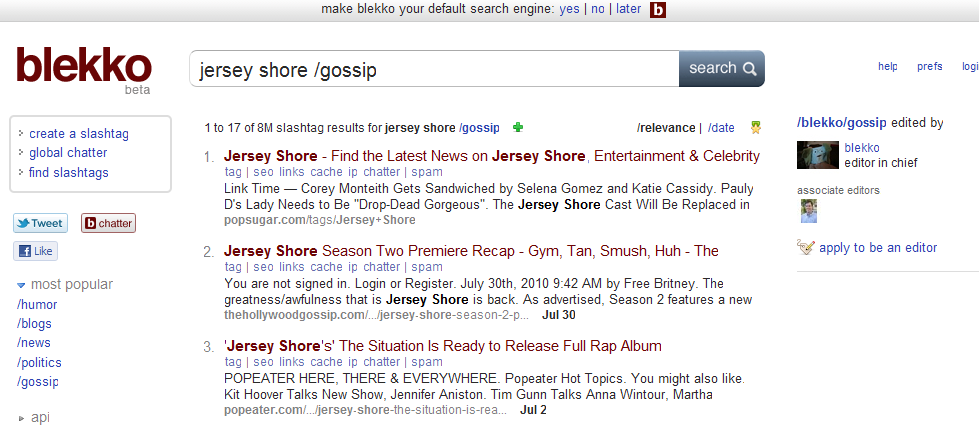
Task: Focus the search box containing jersey shore /gossip
Action: tap(434, 69)
